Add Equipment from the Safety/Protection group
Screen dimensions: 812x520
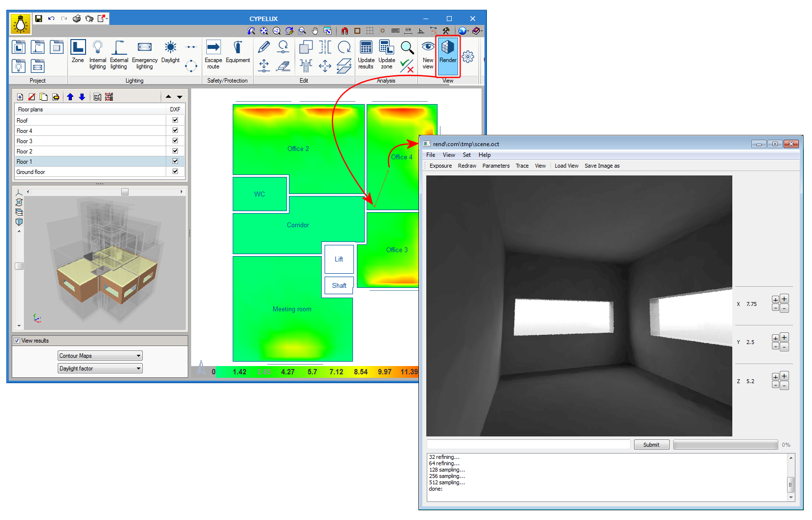[238, 52]
